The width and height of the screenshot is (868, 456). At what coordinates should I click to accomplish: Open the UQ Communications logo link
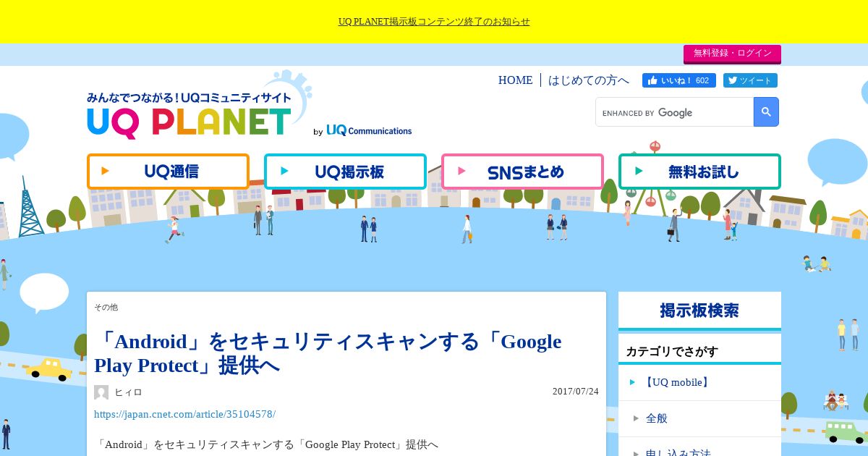tap(362, 130)
